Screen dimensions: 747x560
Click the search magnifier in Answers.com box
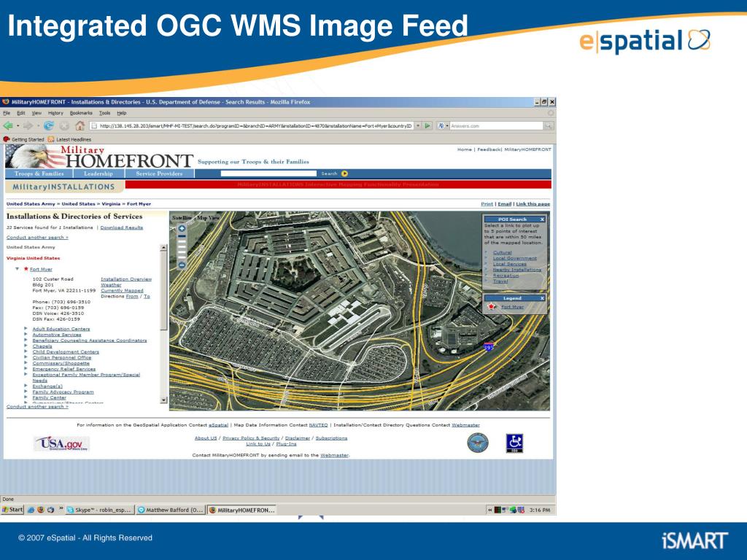pyautogui.click(x=549, y=125)
